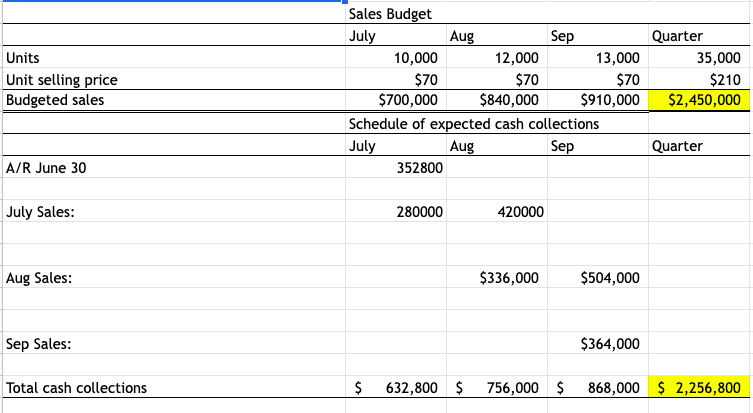This screenshot has height=413, width=753.
Task: Click July sales collection 280000
Action: (x=420, y=212)
